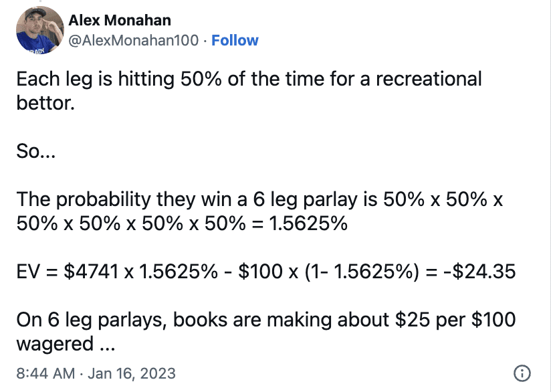
Task: Click the "= 1.5625%" probability result
Action: tap(300, 223)
